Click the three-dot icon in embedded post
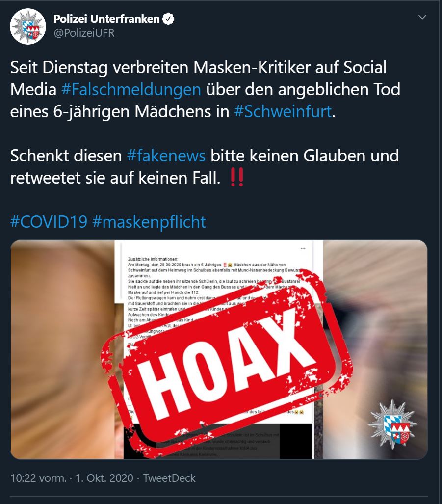 [303, 248]
